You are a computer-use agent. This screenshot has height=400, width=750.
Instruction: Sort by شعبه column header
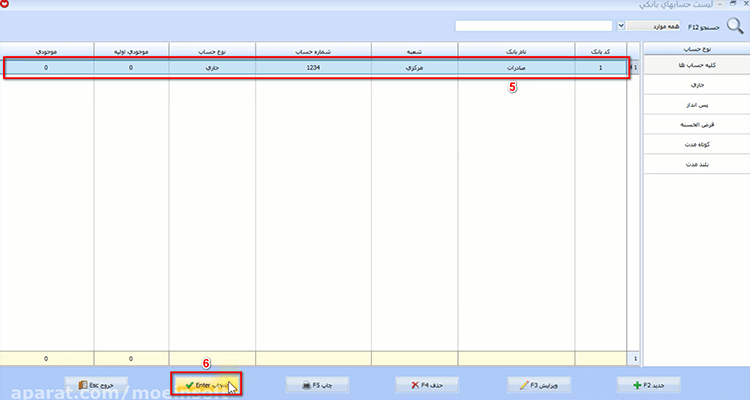coord(414,51)
